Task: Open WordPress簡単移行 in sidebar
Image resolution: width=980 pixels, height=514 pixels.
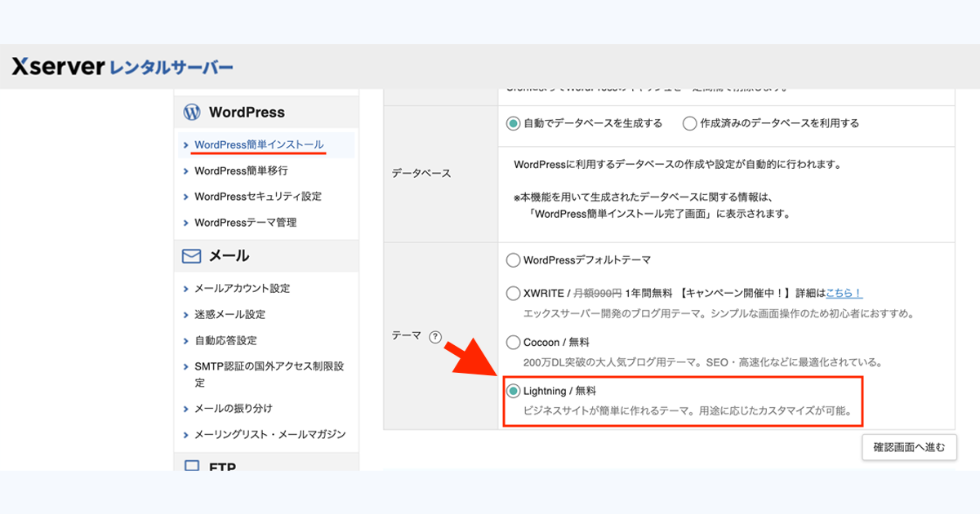Action: 241,171
